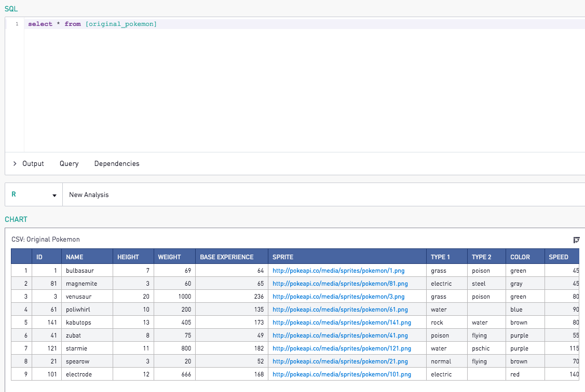Screen dimensions: 585x392
Task: Click the New Analysis name field
Action: (324, 194)
